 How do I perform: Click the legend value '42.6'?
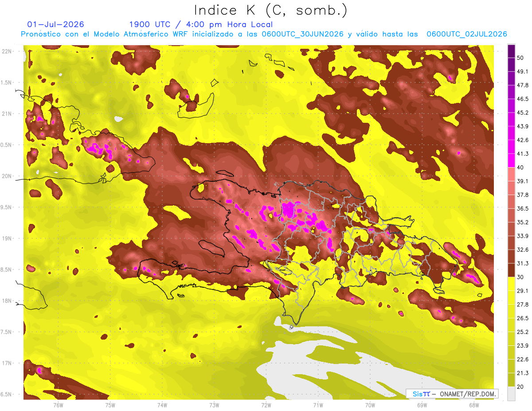[x=523, y=140]
